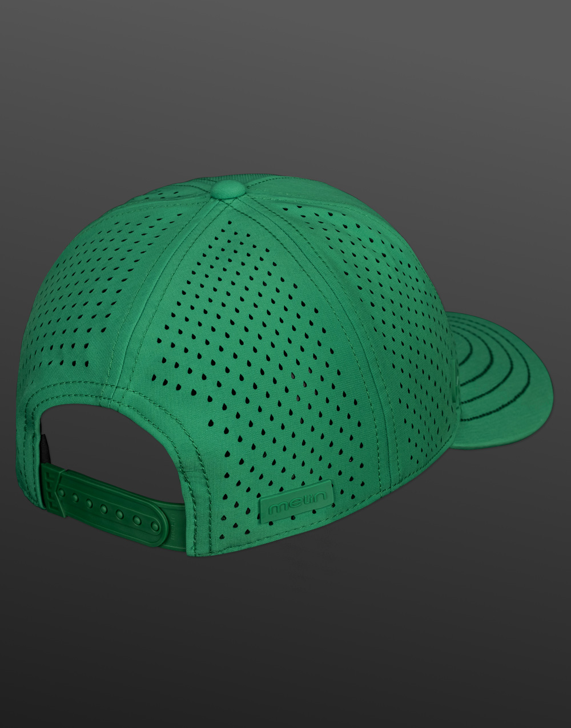This screenshot has width=571, height=728.
Task: Click the black tag inside the rear opening
Action: (x=43, y=444)
